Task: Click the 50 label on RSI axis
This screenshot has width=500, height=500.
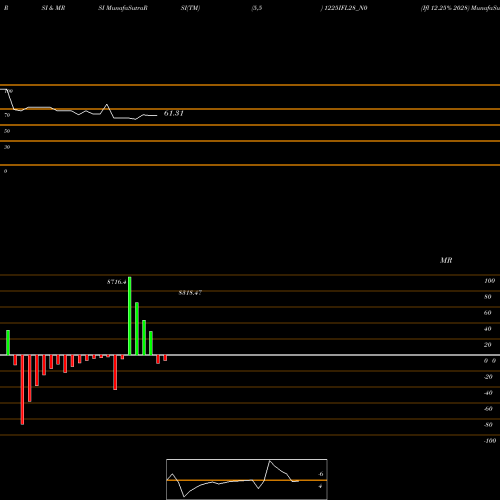Action: click(x=7, y=131)
